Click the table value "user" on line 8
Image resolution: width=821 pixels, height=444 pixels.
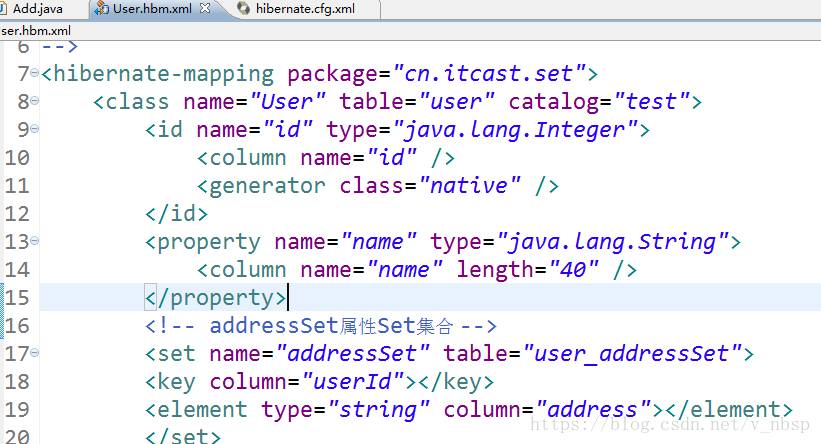457,101
